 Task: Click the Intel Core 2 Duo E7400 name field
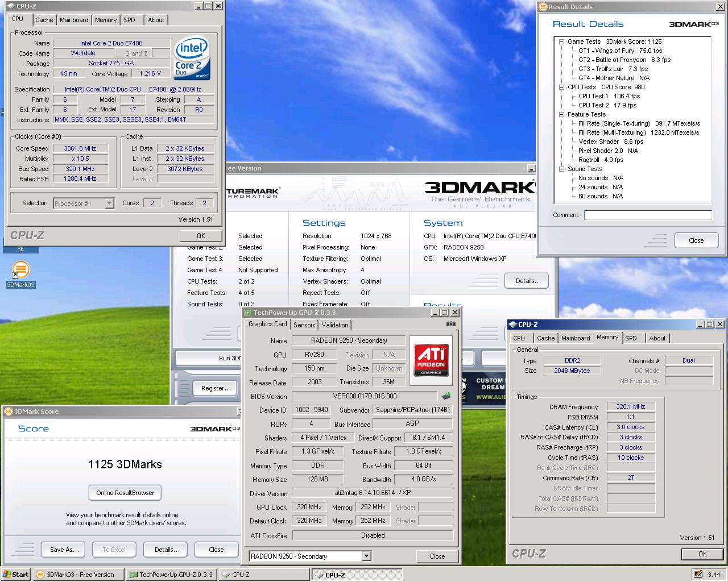(x=111, y=43)
